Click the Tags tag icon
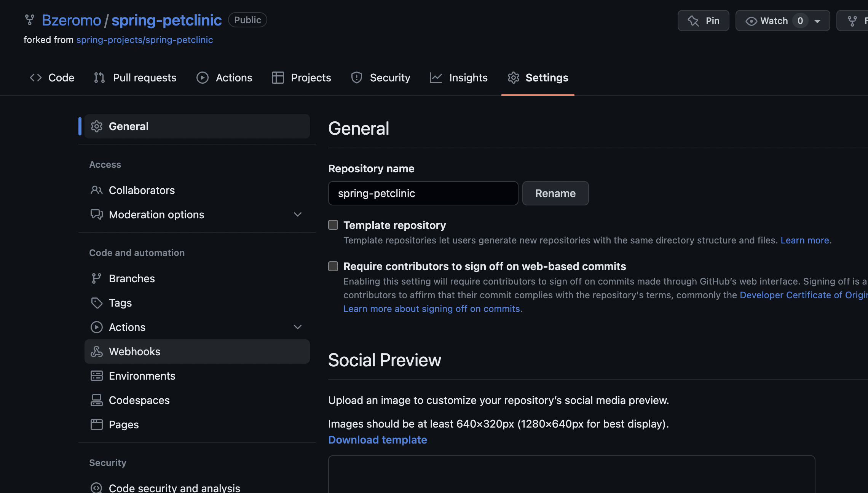The width and height of the screenshot is (868, 493). click(x=97, y=303)
